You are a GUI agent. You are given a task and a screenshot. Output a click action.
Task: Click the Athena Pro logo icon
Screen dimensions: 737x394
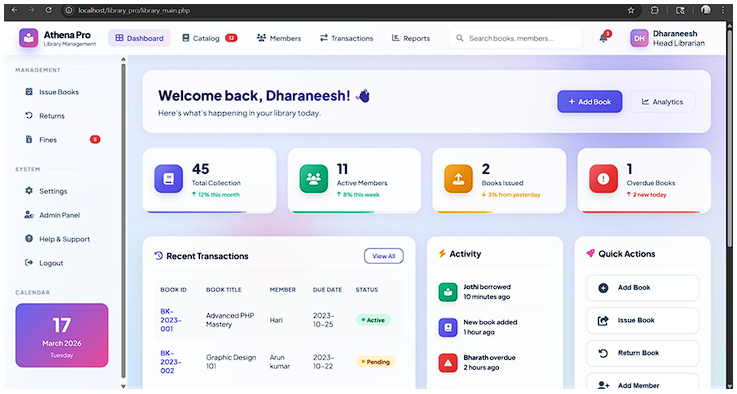pos(29,38)
